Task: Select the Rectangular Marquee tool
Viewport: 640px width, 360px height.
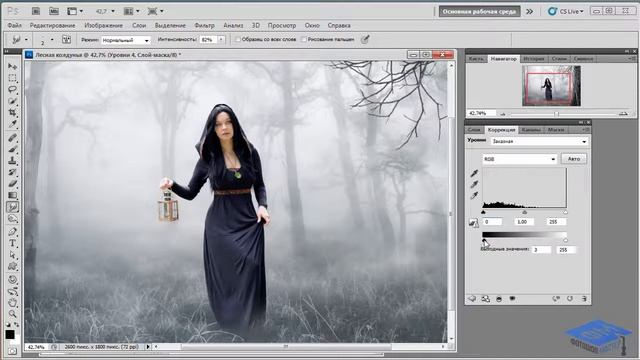Action: [13, 78]
